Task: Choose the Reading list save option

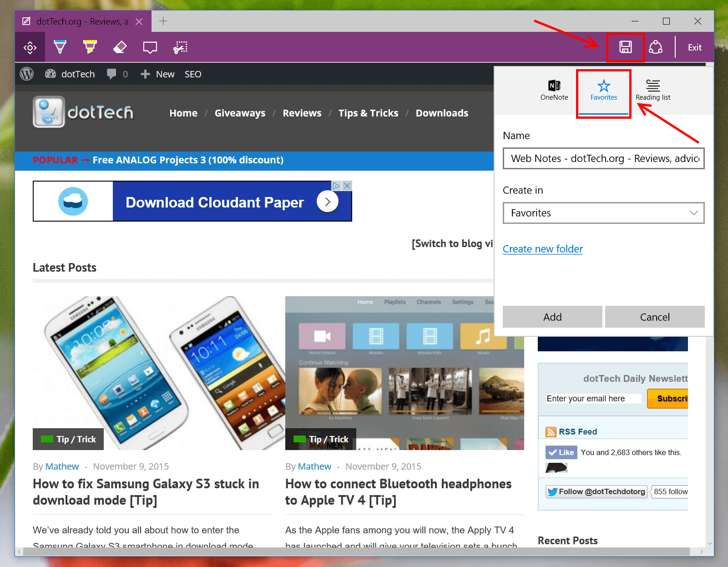Action: click(x=653, y=90)
